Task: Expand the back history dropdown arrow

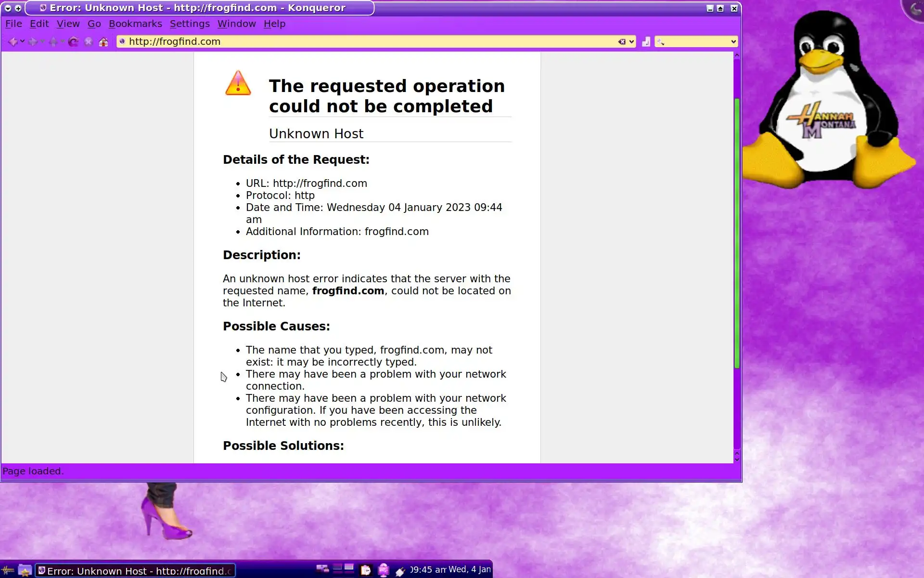Action: (x=22, y=42)
